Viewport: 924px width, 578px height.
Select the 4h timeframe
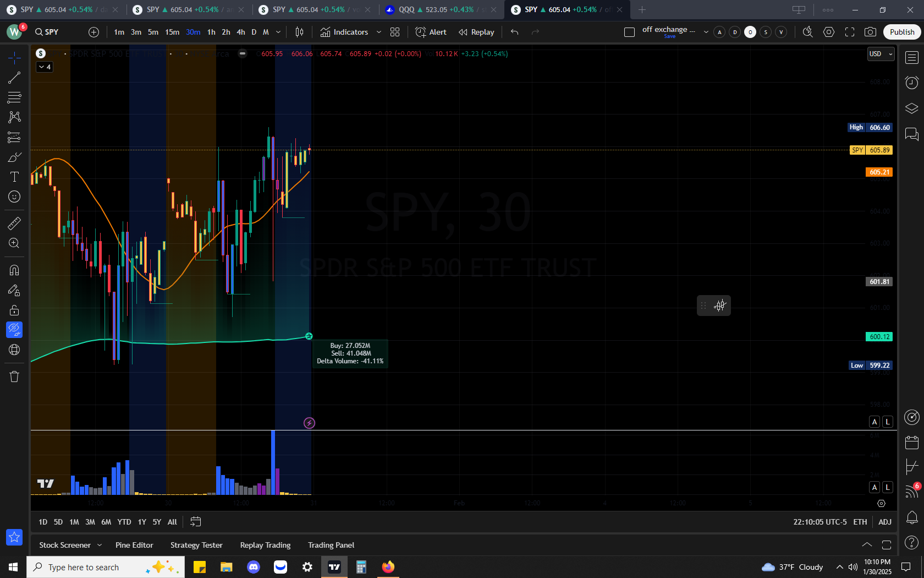241,32
